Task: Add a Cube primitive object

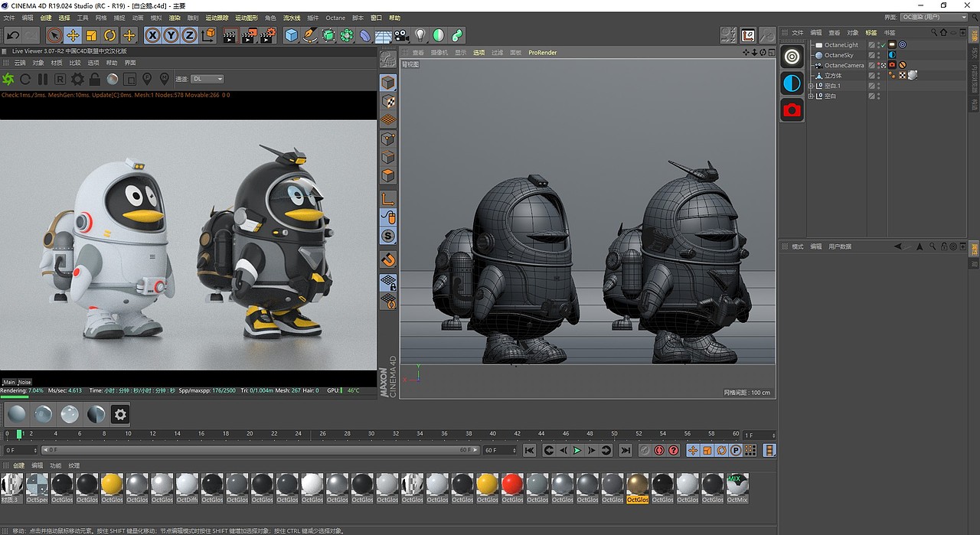Action: click(x=292, y=34)
